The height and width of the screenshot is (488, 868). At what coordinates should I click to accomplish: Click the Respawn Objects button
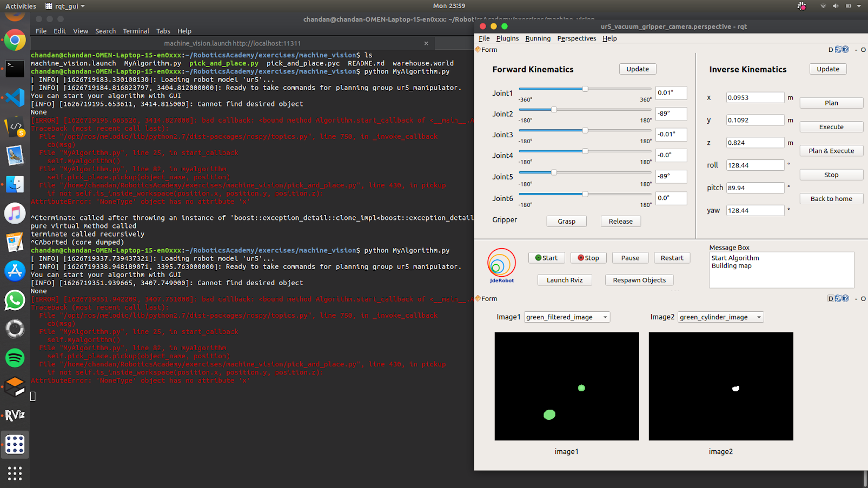[x=639, y=280]
